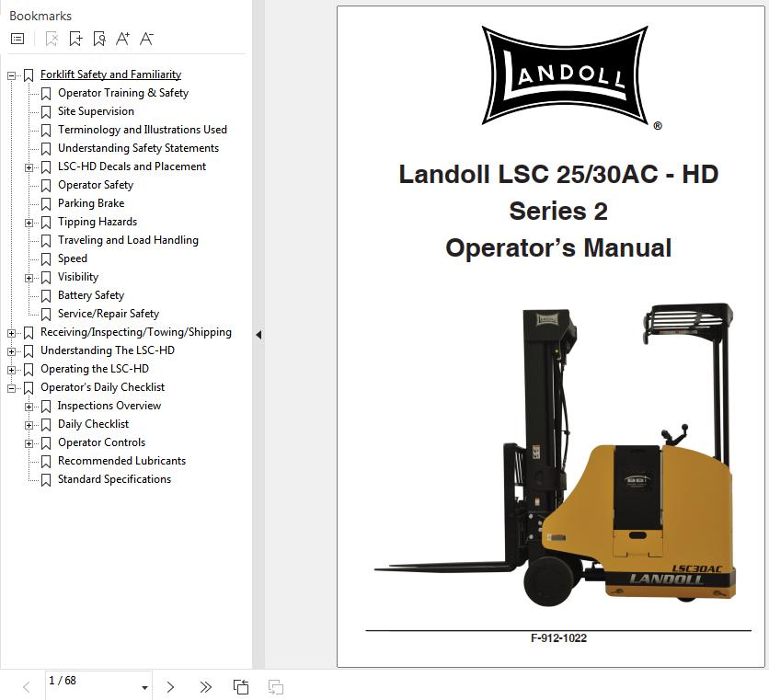Screen dimensions: 769x700
Task: Click the page number input field
Action: point(87,682)
